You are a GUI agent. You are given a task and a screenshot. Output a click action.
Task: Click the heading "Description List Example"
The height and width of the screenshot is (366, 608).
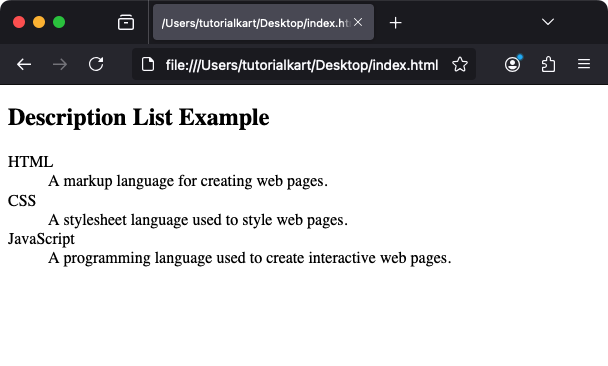pos(138,118)
